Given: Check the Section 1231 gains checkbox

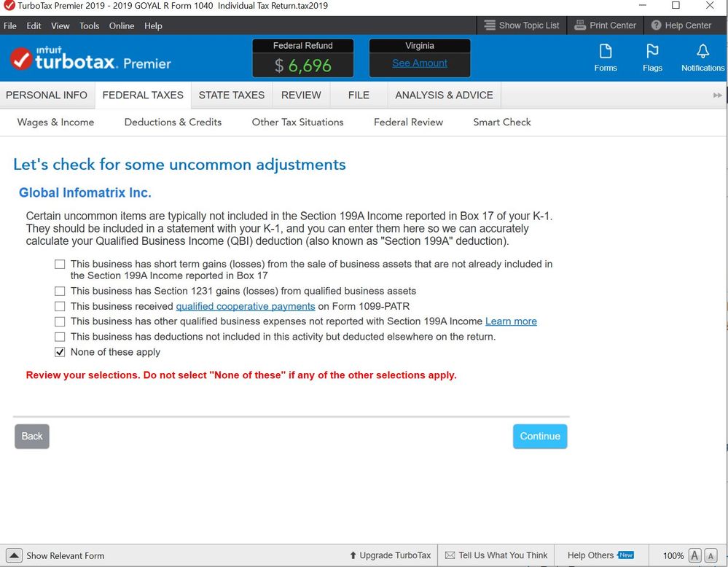Looking at the screenshot, I should (60, 292).
